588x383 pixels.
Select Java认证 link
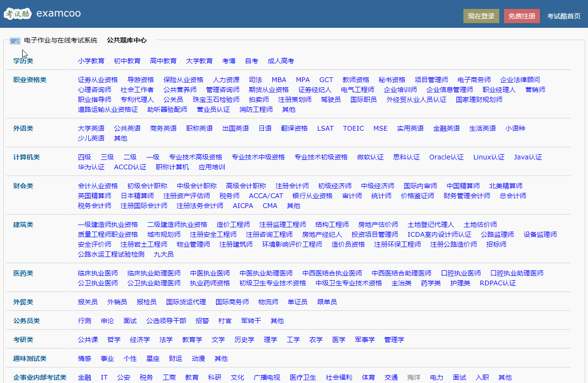[x=528, y=157]
